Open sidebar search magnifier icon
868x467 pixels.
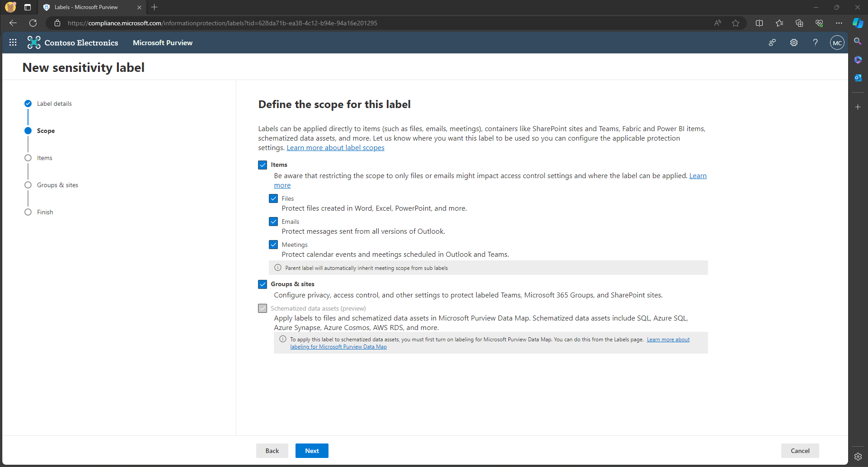(x=858, y=41)
